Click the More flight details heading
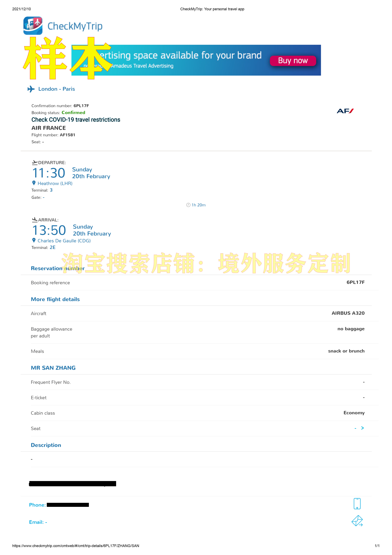The width and height of the screenshot is (392, 555). (55, 299)
